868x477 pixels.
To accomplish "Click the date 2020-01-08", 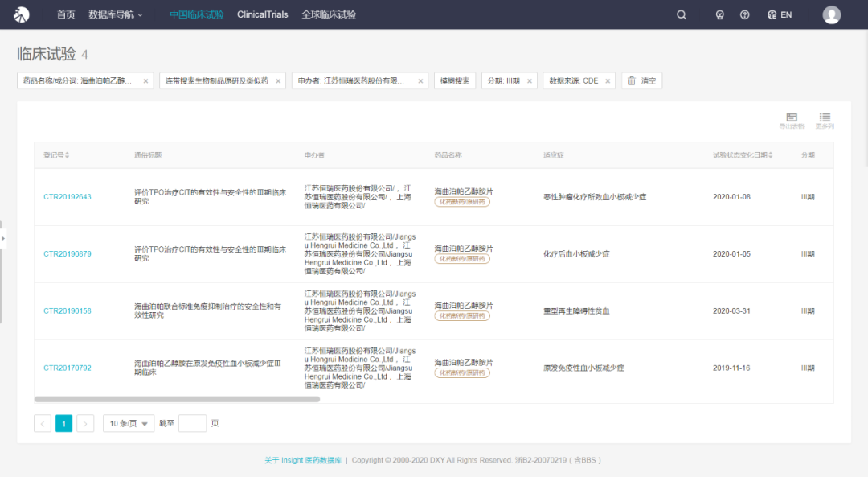I will (731, 197).
